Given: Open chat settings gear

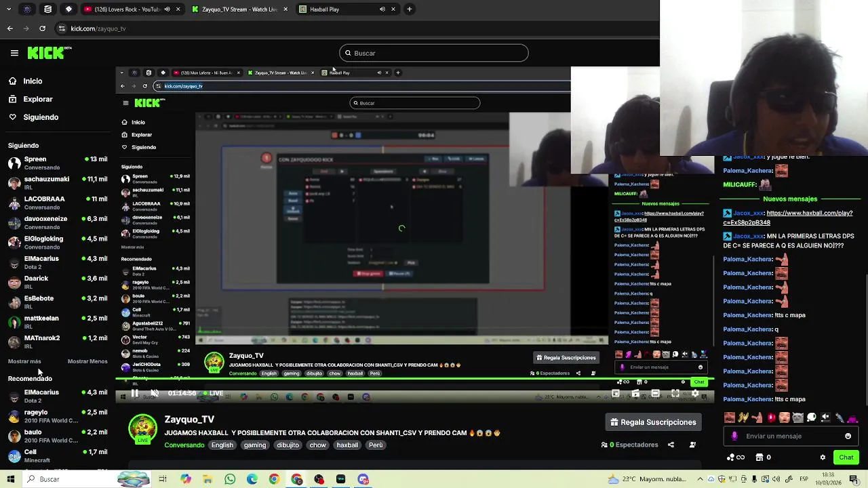Looking at the screenshot, I should 823,457.
